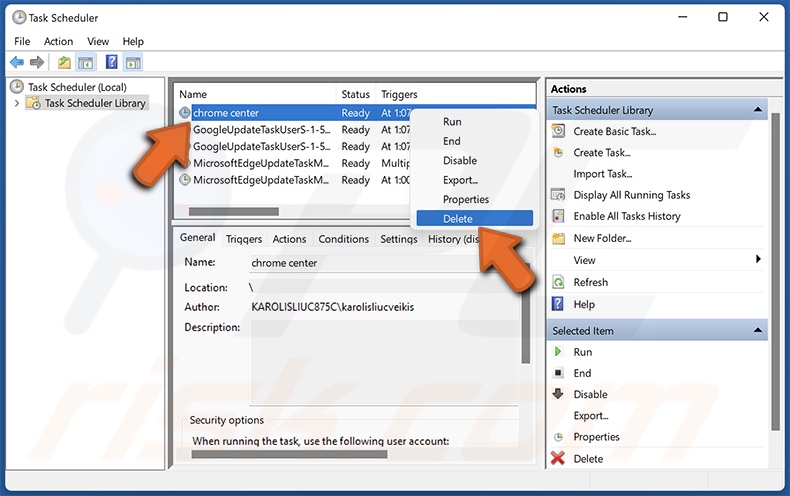This screenshot has width=790, height=496.
Task: Toggle the Show/Hide Action Pane icon
Action: point(133,63)
